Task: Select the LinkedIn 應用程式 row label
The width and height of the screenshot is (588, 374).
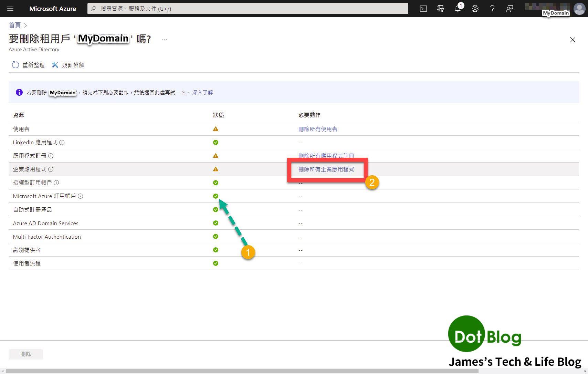Action: 35,142
